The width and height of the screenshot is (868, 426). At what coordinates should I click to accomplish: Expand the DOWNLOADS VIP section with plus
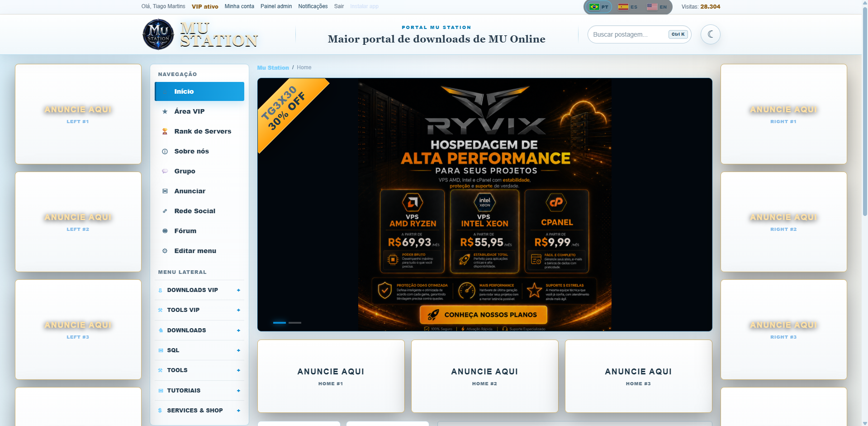[x=238, y=290]
